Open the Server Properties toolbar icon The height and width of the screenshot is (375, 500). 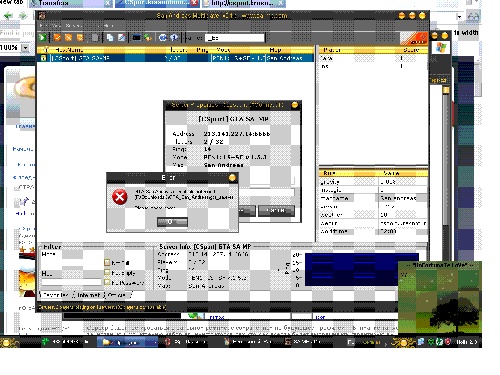click(121, 37)
